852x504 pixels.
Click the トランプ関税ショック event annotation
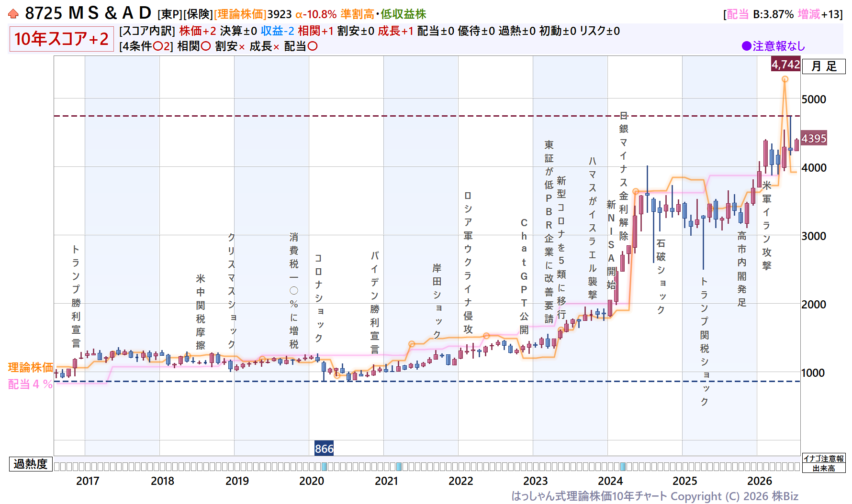[704, 341]
